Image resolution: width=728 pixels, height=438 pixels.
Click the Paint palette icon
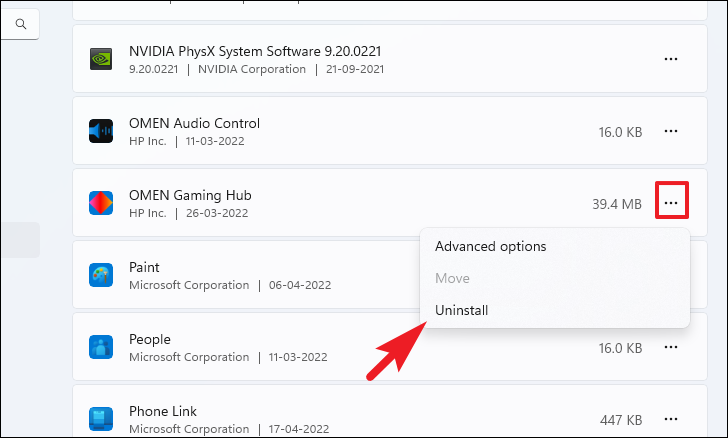101,275
